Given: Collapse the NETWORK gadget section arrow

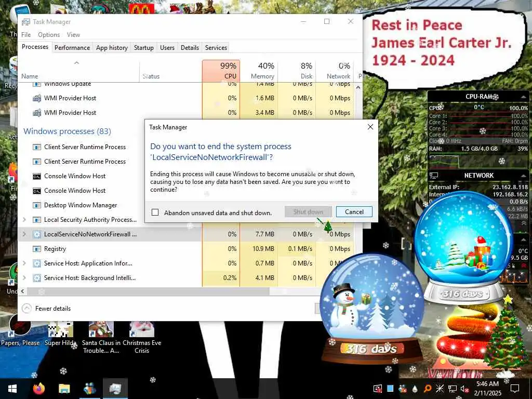Looking at the screenshot, I should (524, 176).
